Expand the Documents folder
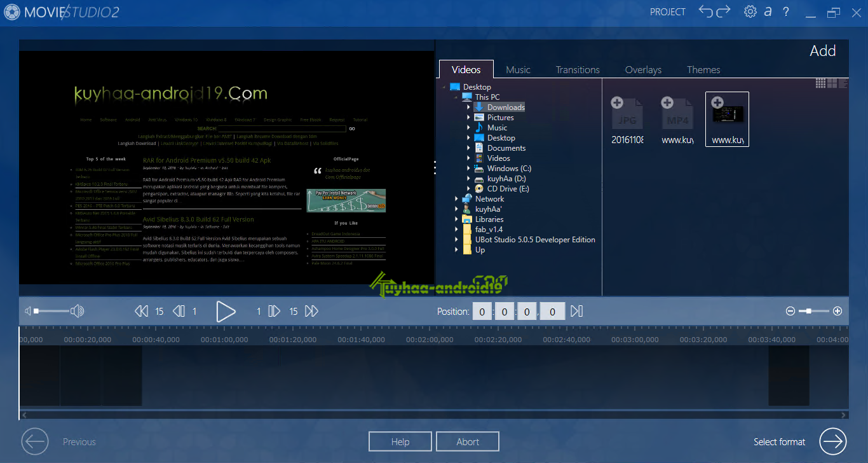The width and height of the screenshot is (868, 463). pos(468,148)
